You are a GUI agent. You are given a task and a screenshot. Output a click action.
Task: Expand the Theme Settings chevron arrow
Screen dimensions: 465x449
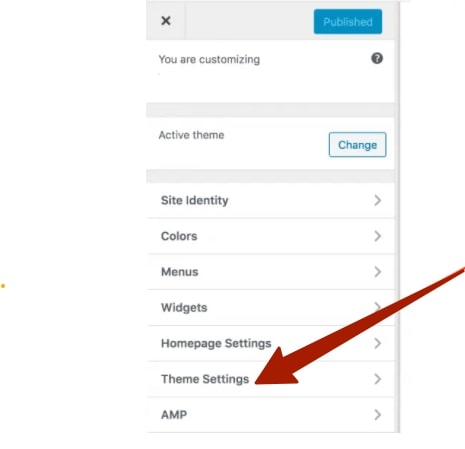click(377, 379)
